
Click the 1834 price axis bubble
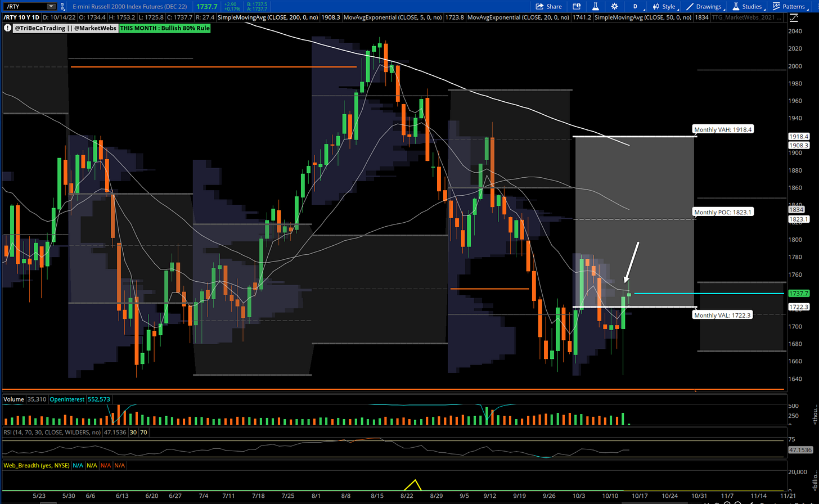(796, 209)
